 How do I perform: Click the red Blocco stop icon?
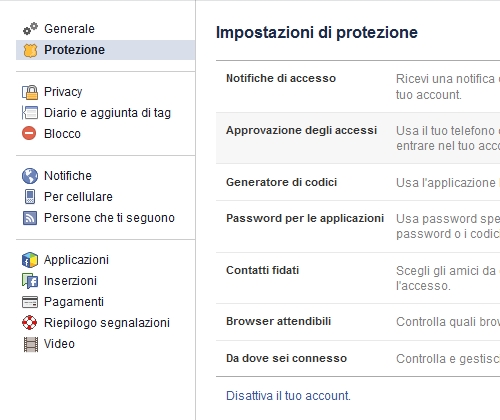(x=29, y=134)
